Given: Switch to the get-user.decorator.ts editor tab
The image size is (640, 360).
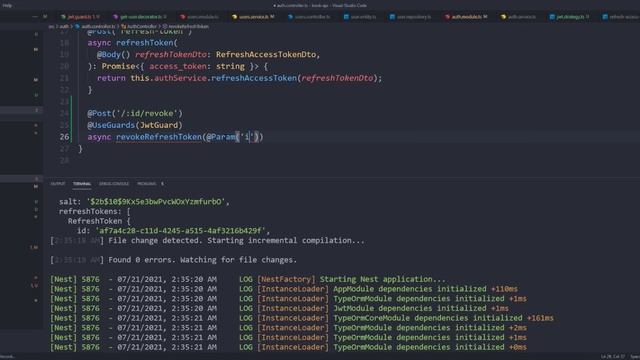Looking at the screenshot, I should [140, 17].
